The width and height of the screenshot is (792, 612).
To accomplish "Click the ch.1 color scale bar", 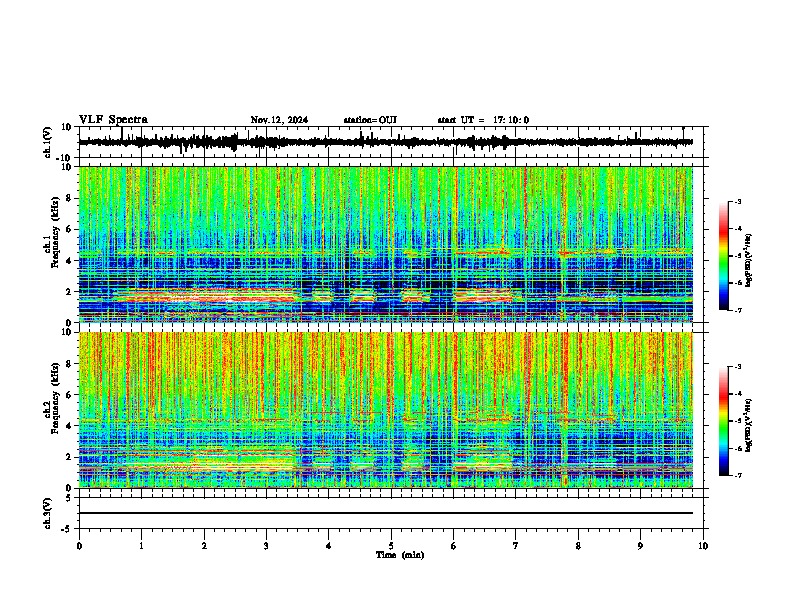I will point(724,256).
